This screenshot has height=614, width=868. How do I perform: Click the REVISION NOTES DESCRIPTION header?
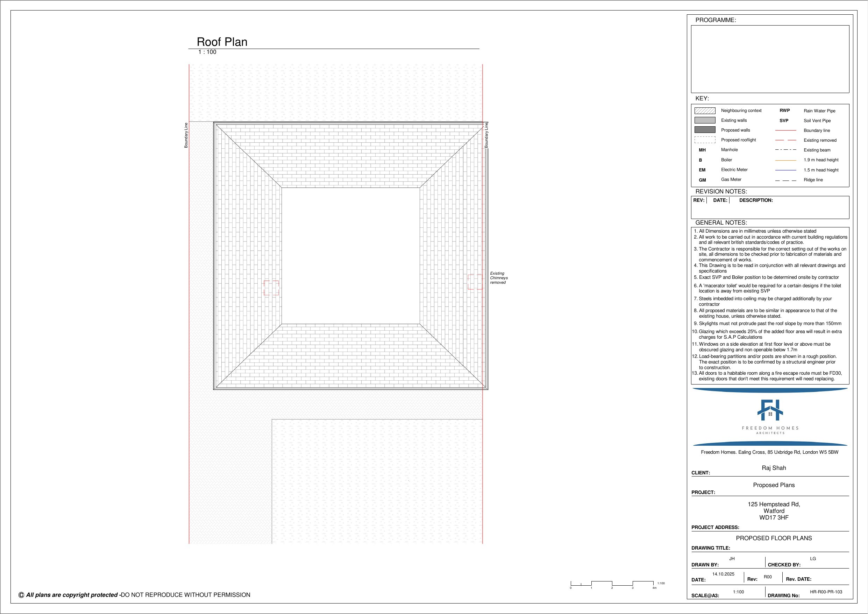pos(756,200)
